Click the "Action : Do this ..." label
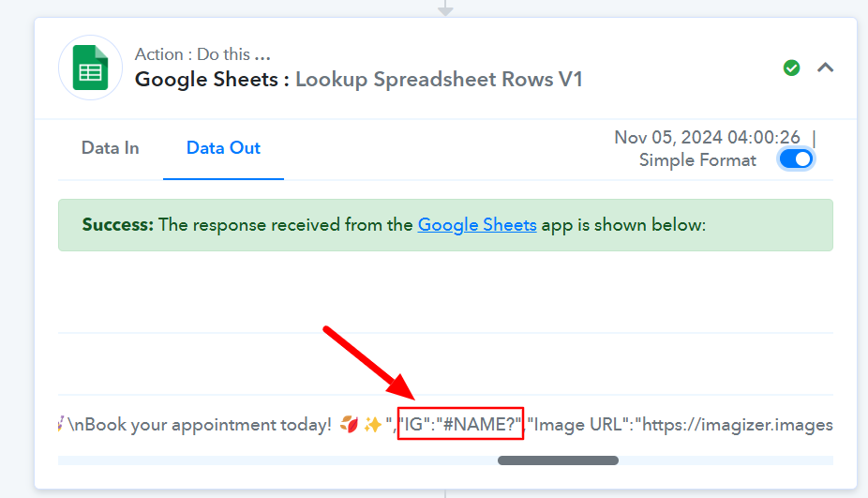 (x=202, y=54)
